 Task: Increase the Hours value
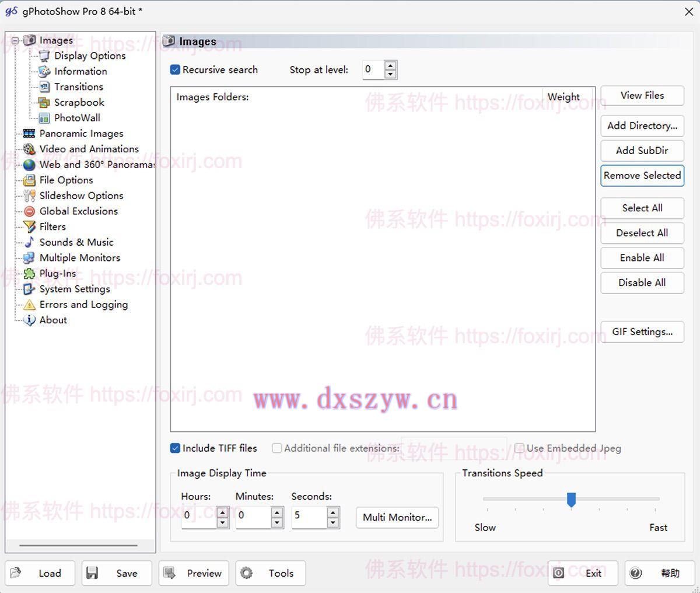(x=222, y=512)
